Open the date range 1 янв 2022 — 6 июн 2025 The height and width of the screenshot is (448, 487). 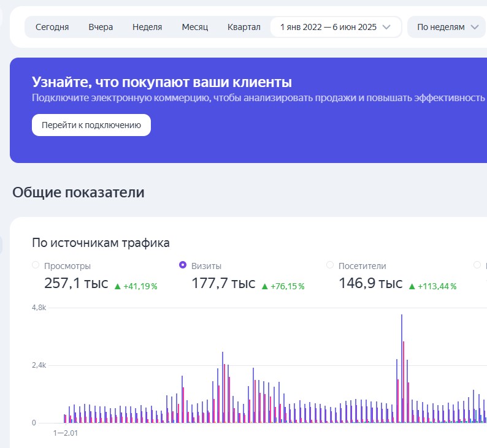[336, 27]
